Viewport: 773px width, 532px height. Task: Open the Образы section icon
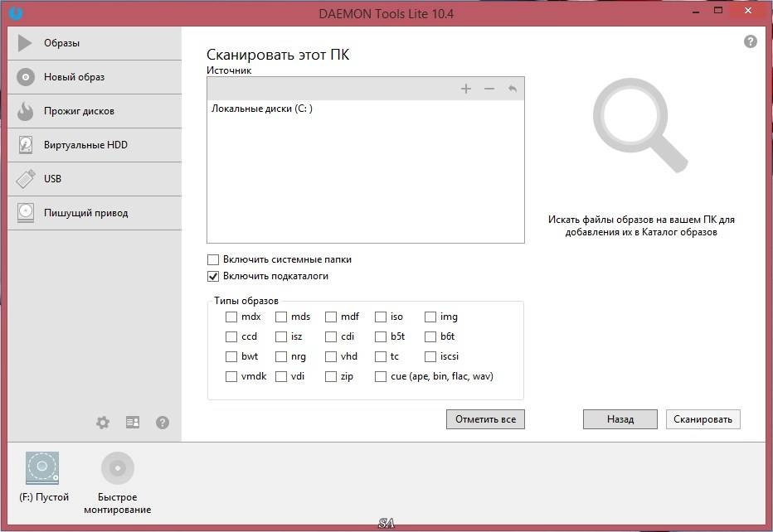pos(25,43)
